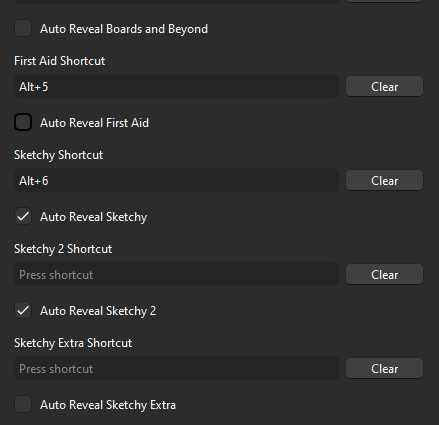Image resolution: width=439 pixels, height=425 pixels.
Task: Tick the Auto Reveal First Aid checkbox
Action: (x=23, y=122)
